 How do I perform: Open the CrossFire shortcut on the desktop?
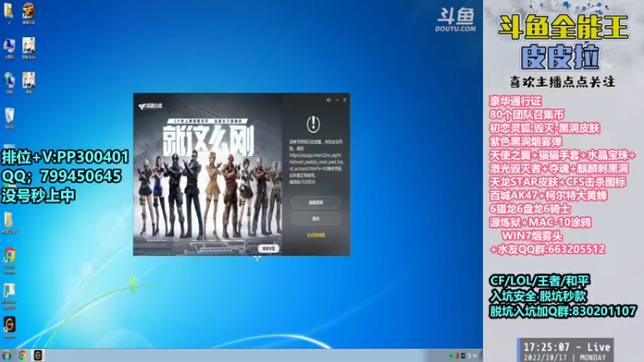click(x=28, y=12)
